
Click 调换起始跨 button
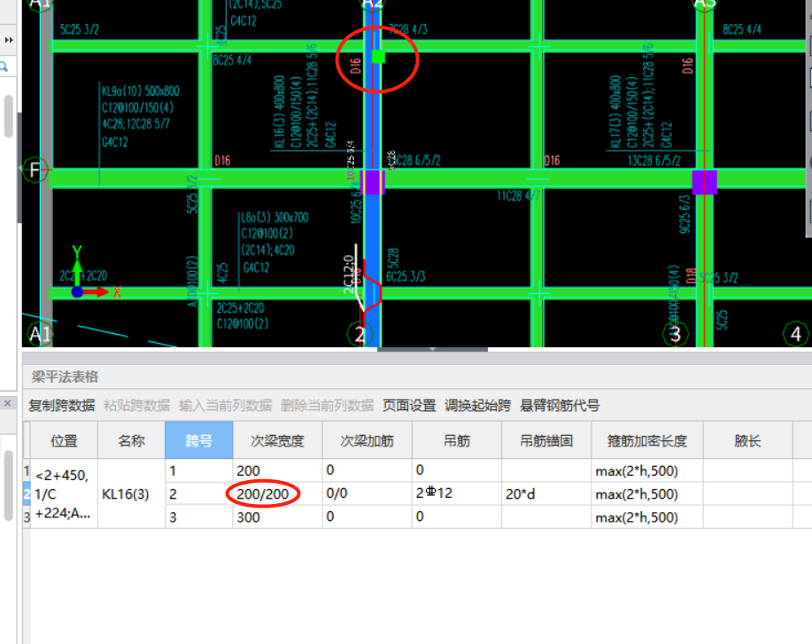click(477, 405)
